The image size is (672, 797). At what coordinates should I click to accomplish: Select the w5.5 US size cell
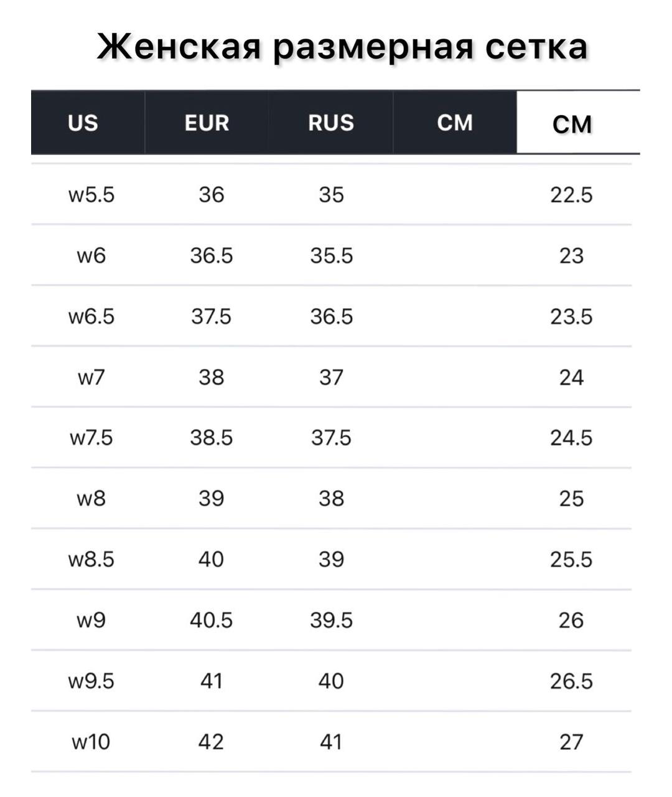[91, 195]
